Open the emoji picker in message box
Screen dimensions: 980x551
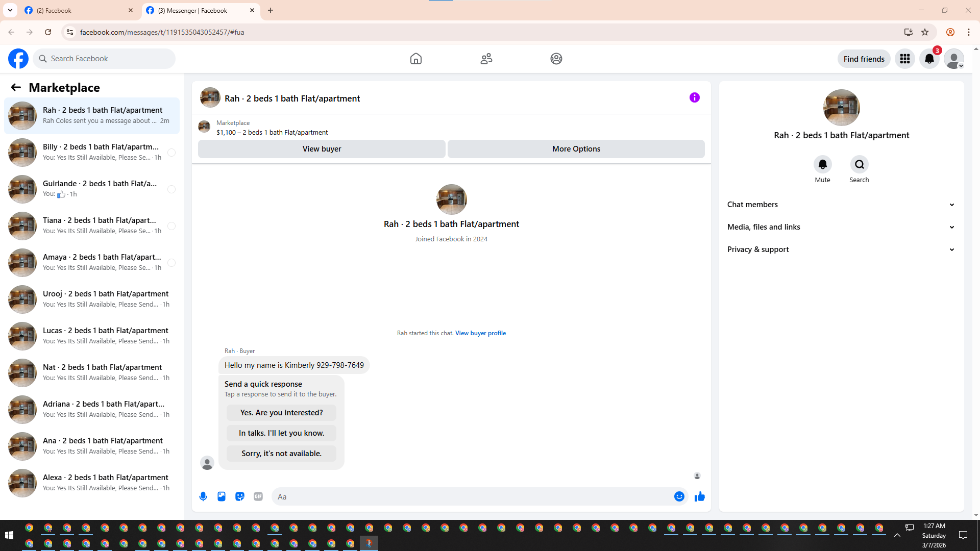point(679,496)
